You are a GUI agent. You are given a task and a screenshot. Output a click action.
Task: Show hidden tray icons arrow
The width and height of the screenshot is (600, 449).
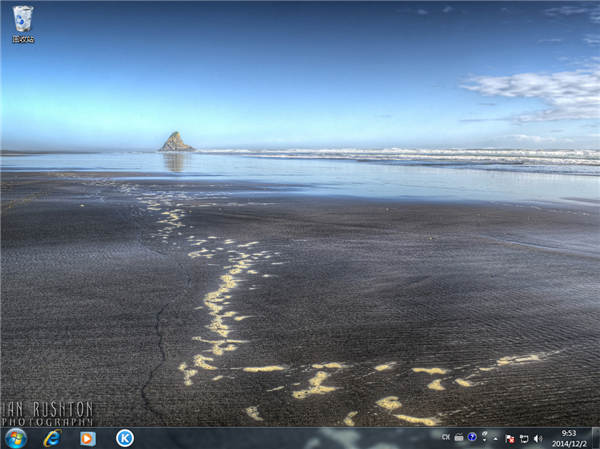[x=496, y=438]
